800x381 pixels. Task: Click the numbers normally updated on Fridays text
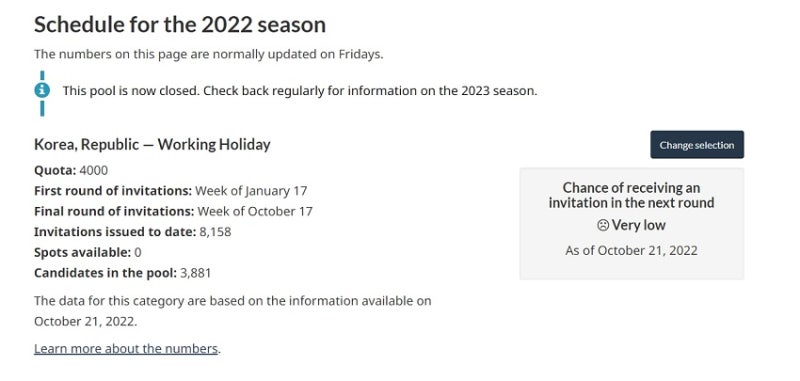tap(209, 54)
